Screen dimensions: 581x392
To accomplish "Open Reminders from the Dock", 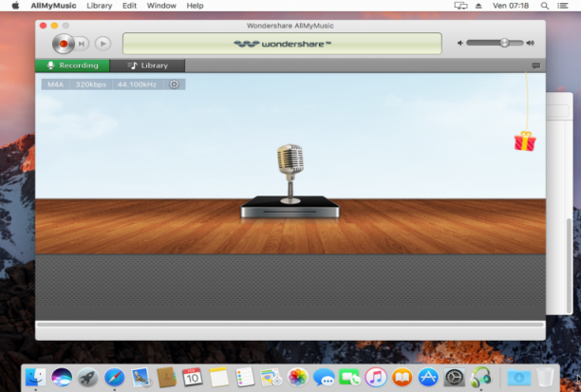I will click(245, 378).
